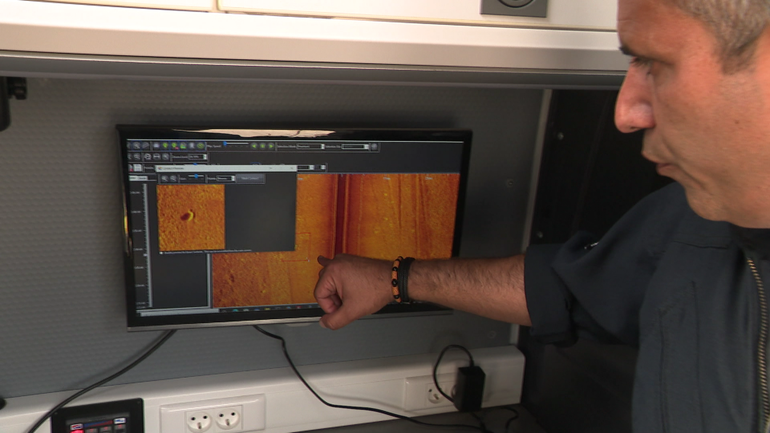
Task: Close the Contact Preview window
Action: (293, 168)
